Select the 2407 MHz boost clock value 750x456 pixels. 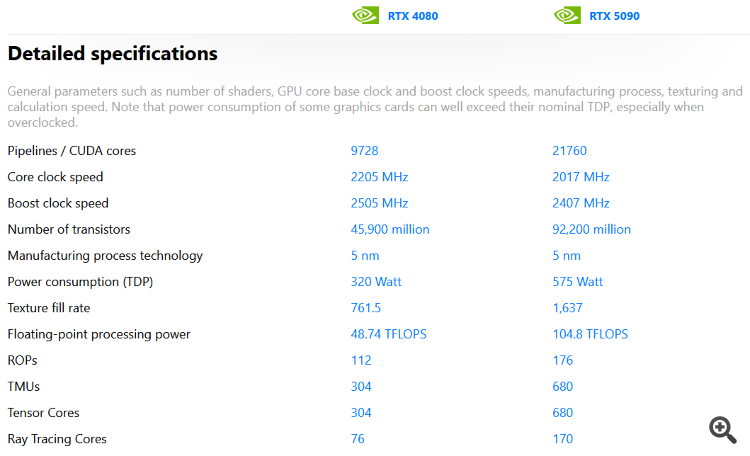(x=581, y=203)
